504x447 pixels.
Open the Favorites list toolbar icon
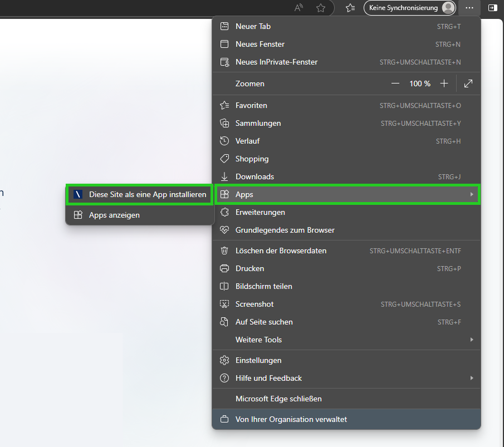click(350, 8)
